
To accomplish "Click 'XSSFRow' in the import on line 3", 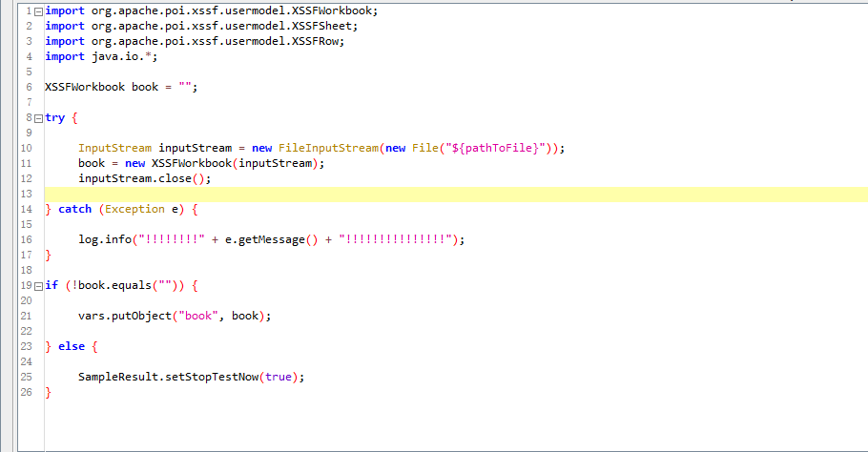I will 315,42.
